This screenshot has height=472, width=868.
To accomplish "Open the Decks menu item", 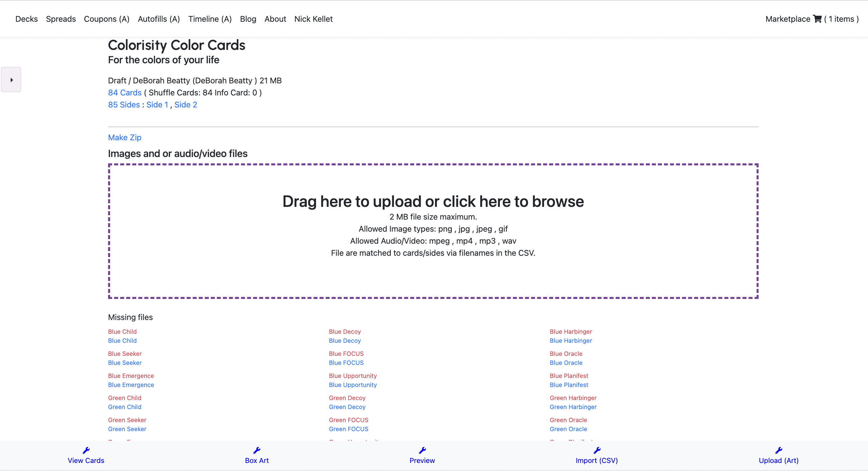I will pyautogui.click(x=27, y=19).
